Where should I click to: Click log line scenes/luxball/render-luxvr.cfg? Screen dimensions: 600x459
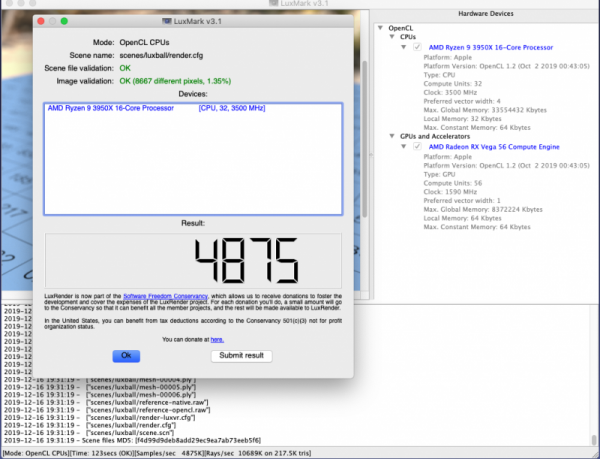tap(99, 417)
